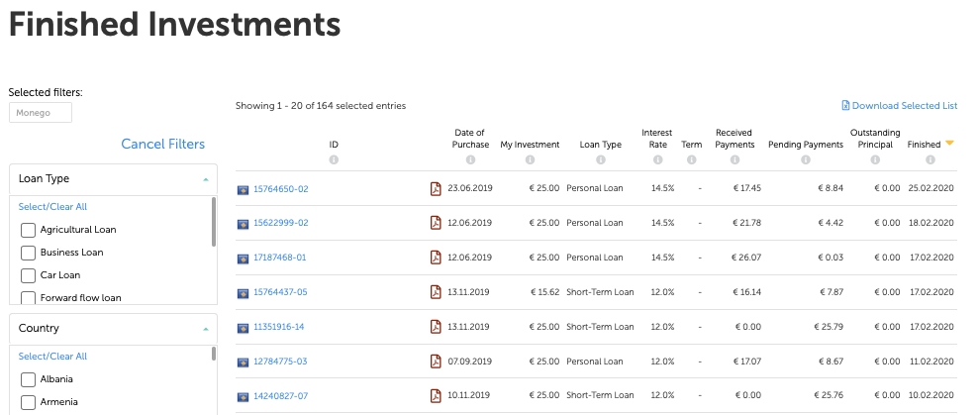The width and height of the screenshot is (980, 415).
Task: Tick the Business Loan filter checkbox
Action: pos(29,253)
